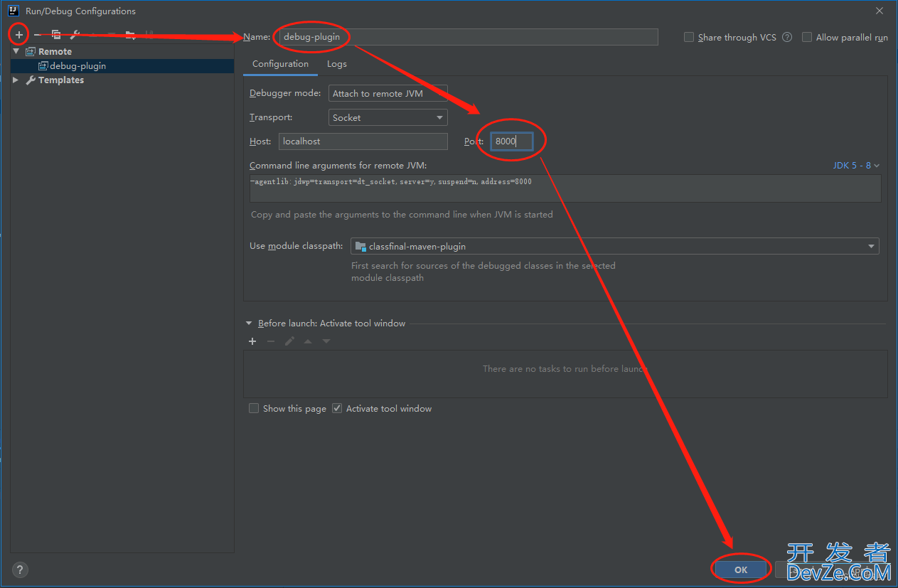This screenshot has width=898, height=588.
Task: Confirm with the OK button
Action: pyautogui.click(x=741, y=570)
